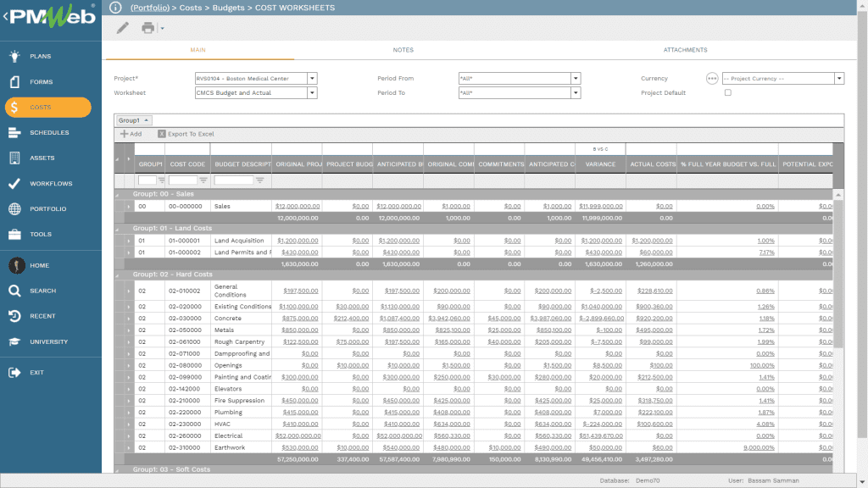Screen dimensions: 868x488
Task: Switch to the Notes tab
Action: pos(403,50)
